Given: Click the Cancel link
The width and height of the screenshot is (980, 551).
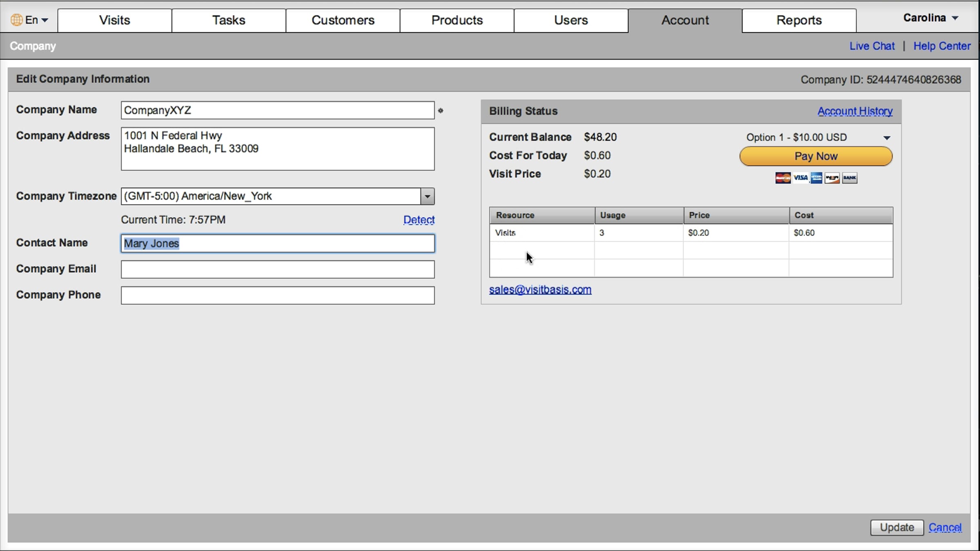Looking at the screenshot, I should point(945,527).
